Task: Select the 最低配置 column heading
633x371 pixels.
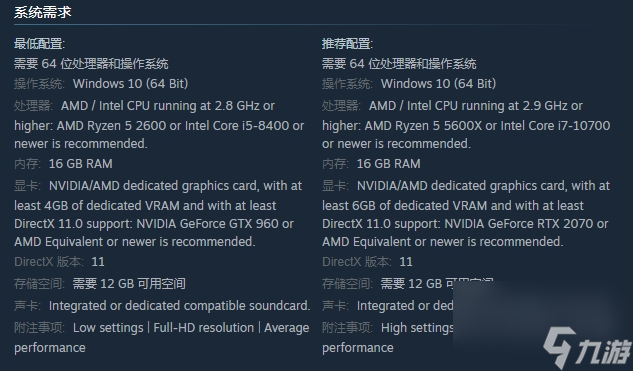Action: click(40, 44)
